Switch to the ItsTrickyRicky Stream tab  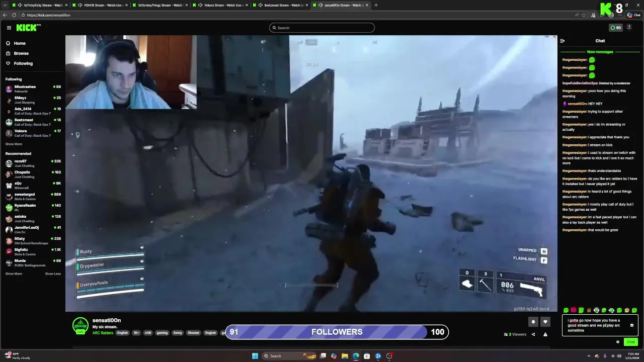[40, 5]
